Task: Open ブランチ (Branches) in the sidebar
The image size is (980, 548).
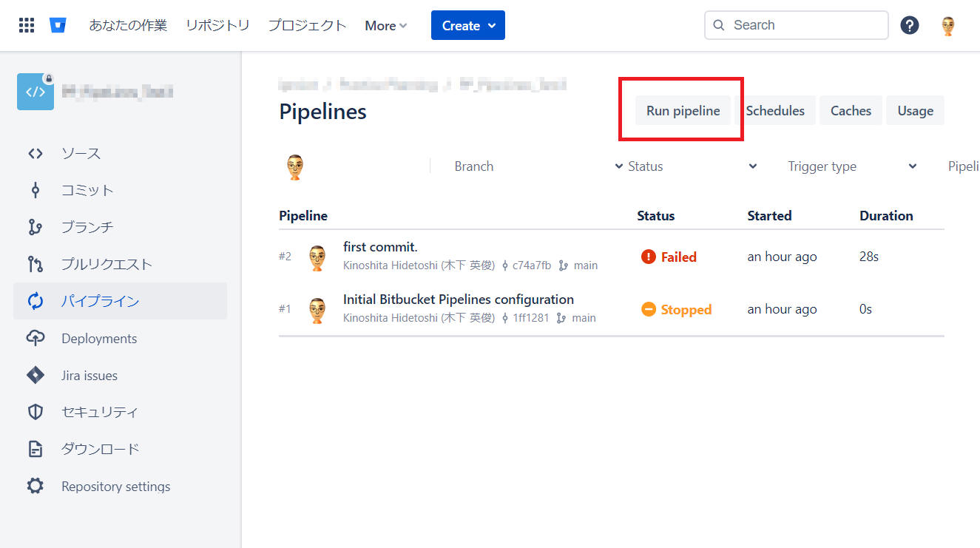Action: (x=87, y=227)
